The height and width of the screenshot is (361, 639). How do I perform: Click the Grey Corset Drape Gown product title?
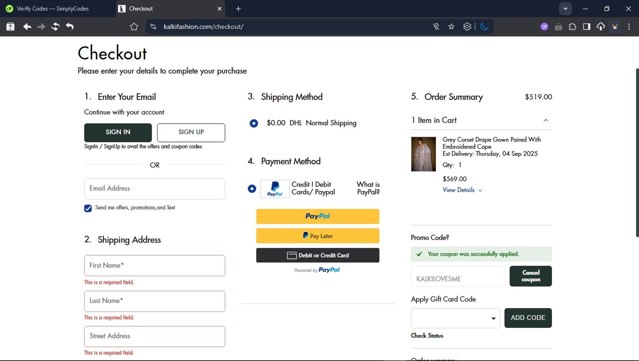tap(492, 143)
